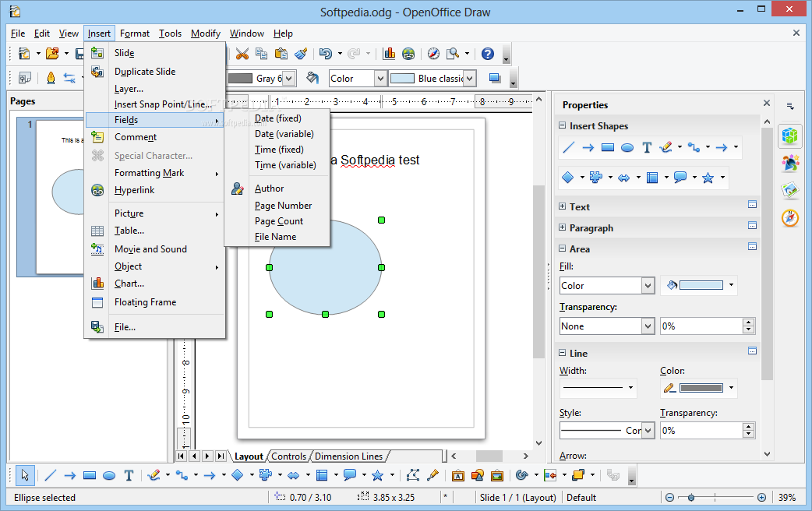Expand the Text section in Properties
The width and height of the screenshot is (812, 511).
click(563, 206)
